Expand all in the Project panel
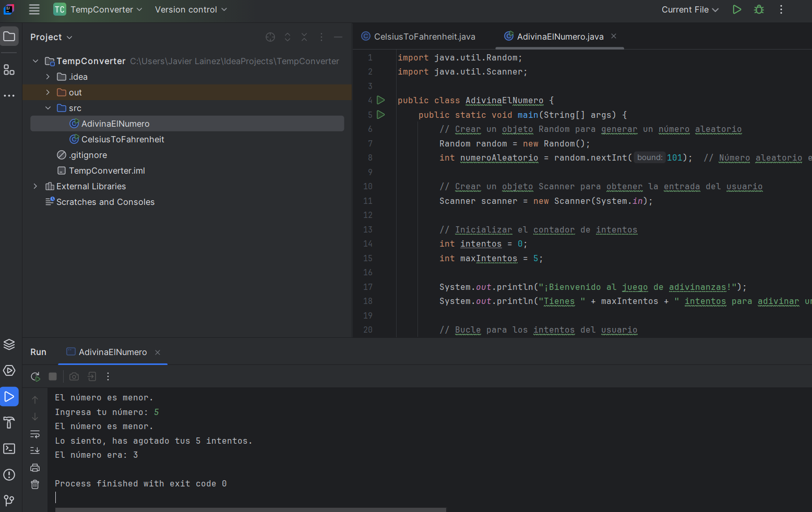 288,37
